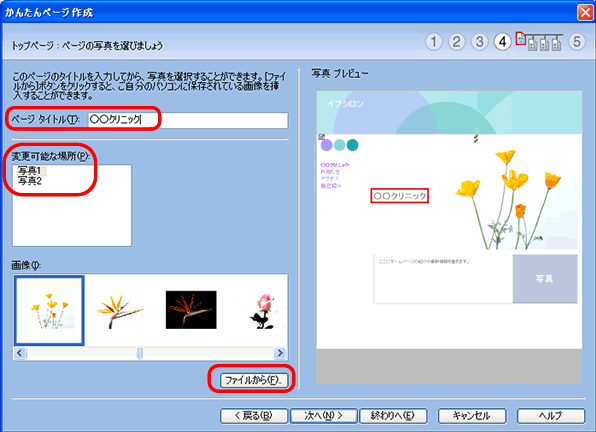Go to step 3 circle icon

click(480, 42)
